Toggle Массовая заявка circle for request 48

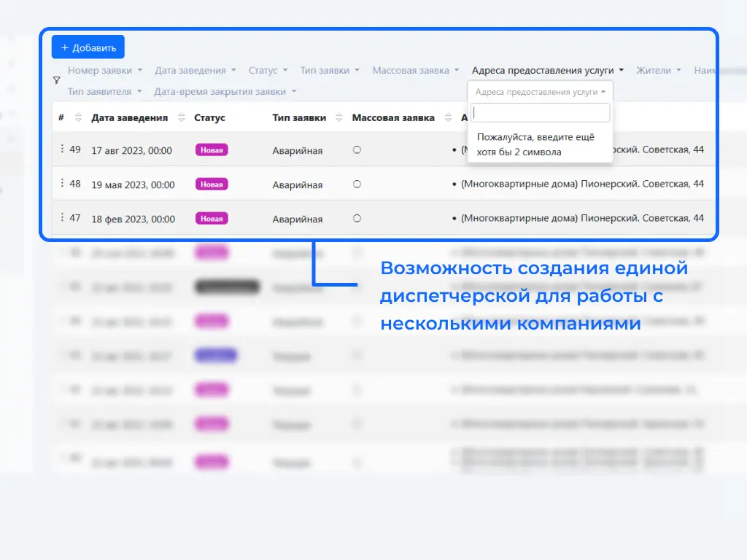(357, 184)
